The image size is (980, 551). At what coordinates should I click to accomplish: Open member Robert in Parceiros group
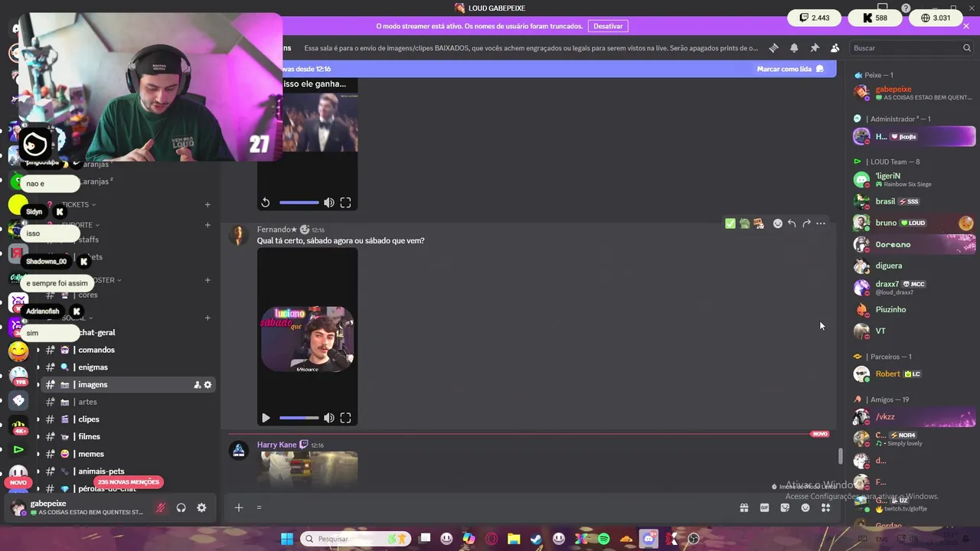click(x=913, y=374)
